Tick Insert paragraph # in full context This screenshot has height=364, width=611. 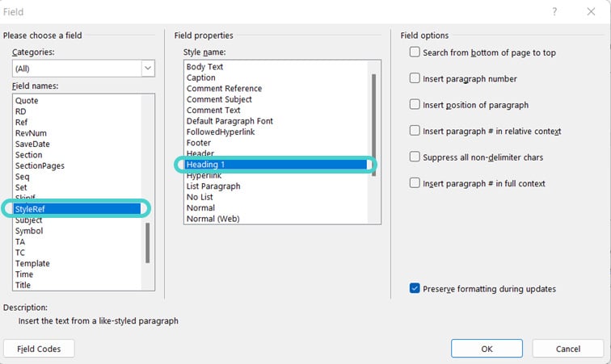[x=415, y=183]
